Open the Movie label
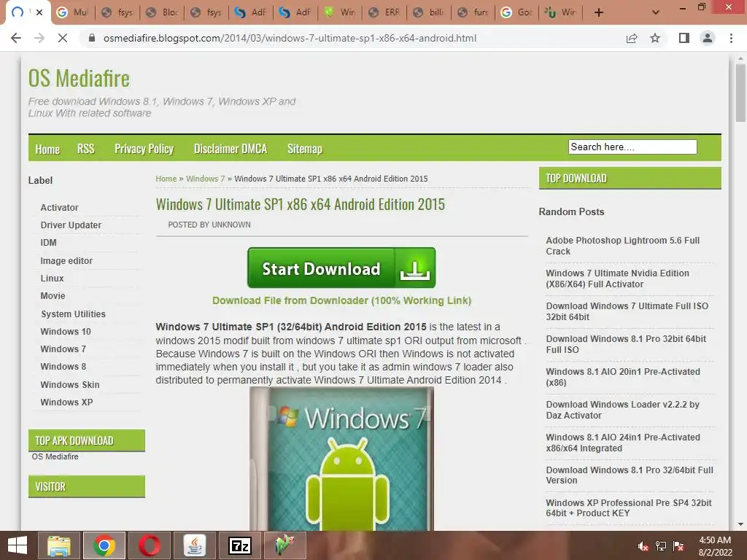 (53, 296)
